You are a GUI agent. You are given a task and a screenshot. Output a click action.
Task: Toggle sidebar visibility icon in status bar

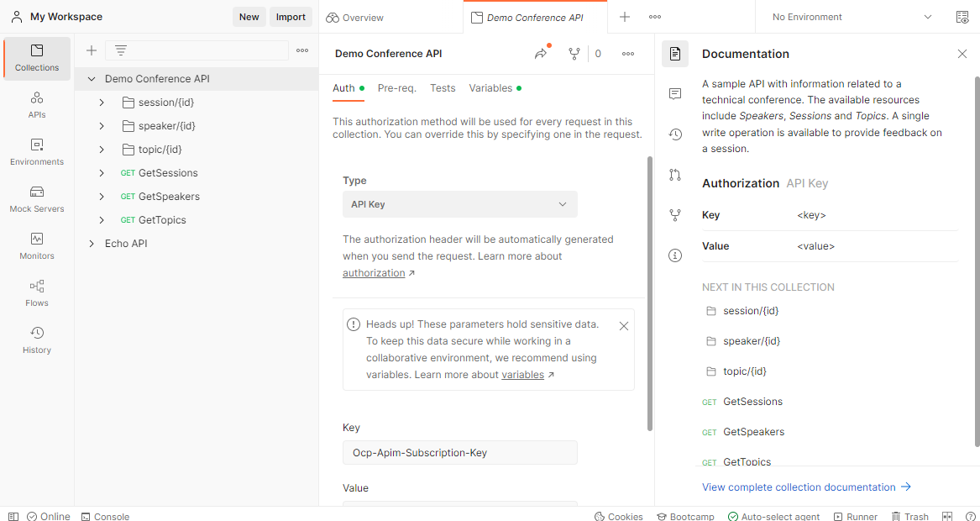[x=13, y=517]
